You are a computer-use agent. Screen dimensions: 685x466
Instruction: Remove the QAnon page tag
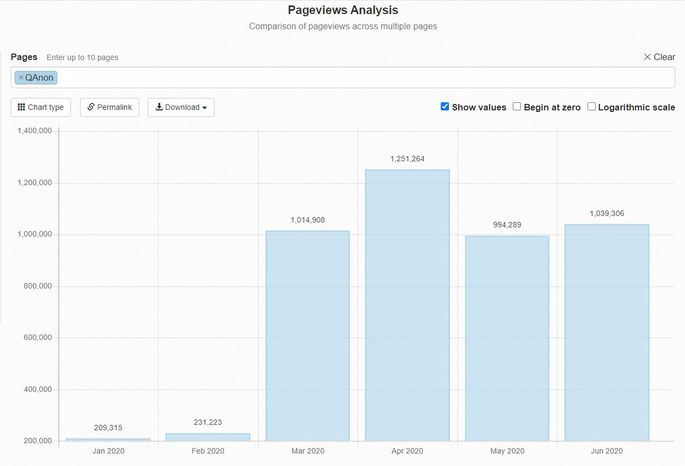[x=21, y=78]
